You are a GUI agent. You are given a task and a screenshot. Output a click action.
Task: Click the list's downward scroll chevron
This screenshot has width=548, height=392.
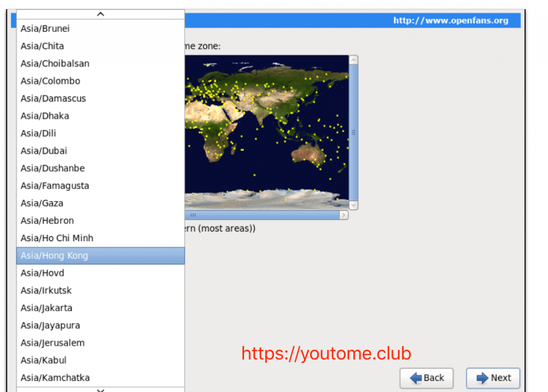click(x=100, y=389)
